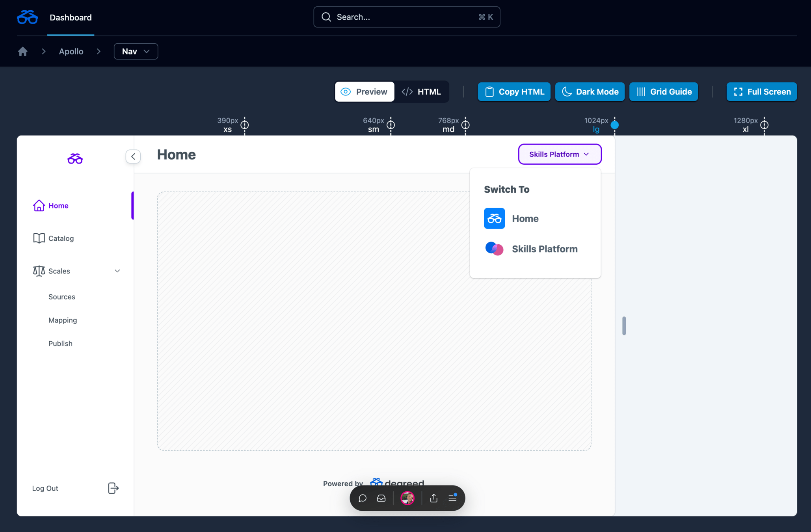Click the purple glasses logo in sidebar
811x532 pixels.
click(75, 158)
